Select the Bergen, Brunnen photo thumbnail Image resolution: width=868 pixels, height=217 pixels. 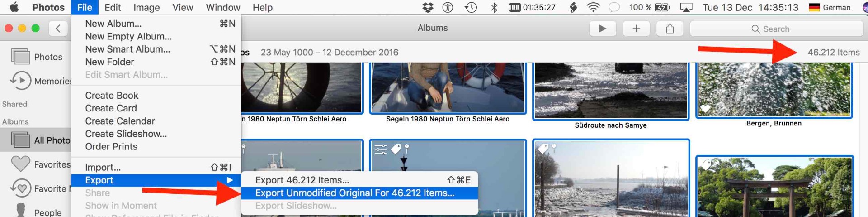pos(774,90)
